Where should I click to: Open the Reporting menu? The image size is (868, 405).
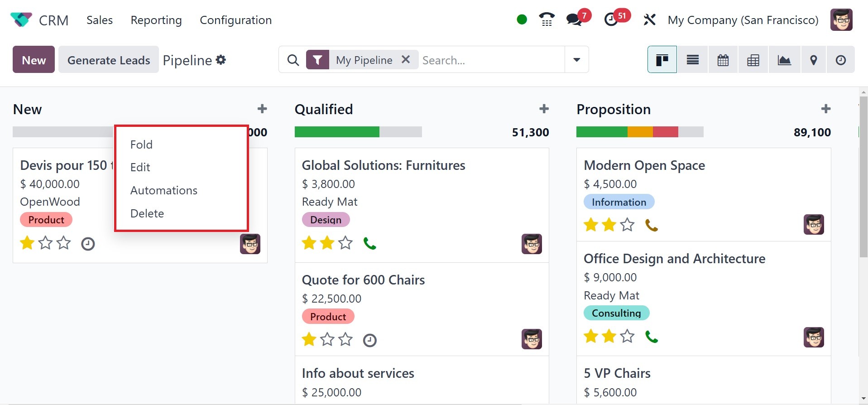tap(156, 20)
